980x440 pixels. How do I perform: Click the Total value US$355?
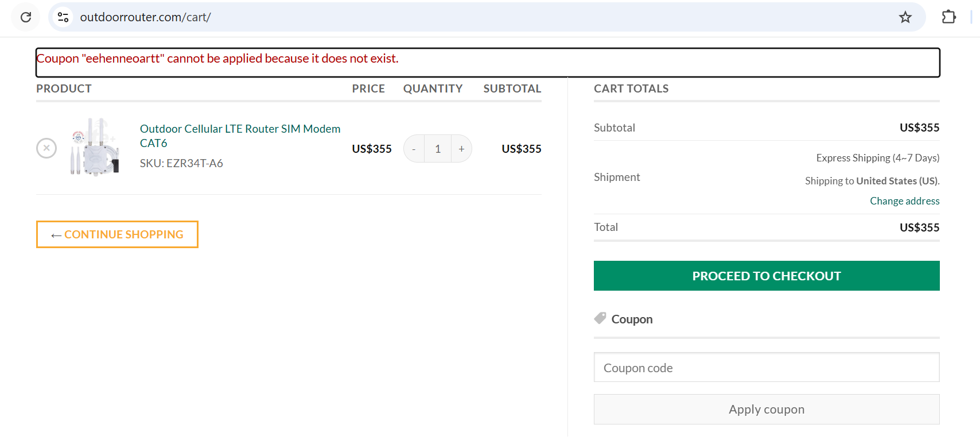tap(919, 227)
